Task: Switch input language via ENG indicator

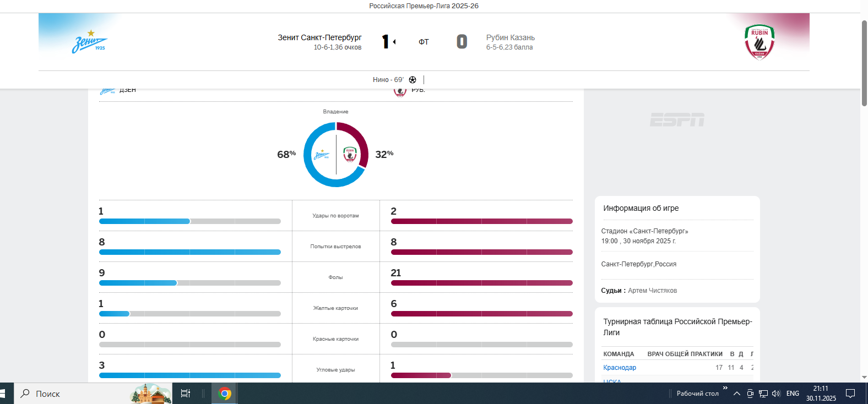Action: 793,394
